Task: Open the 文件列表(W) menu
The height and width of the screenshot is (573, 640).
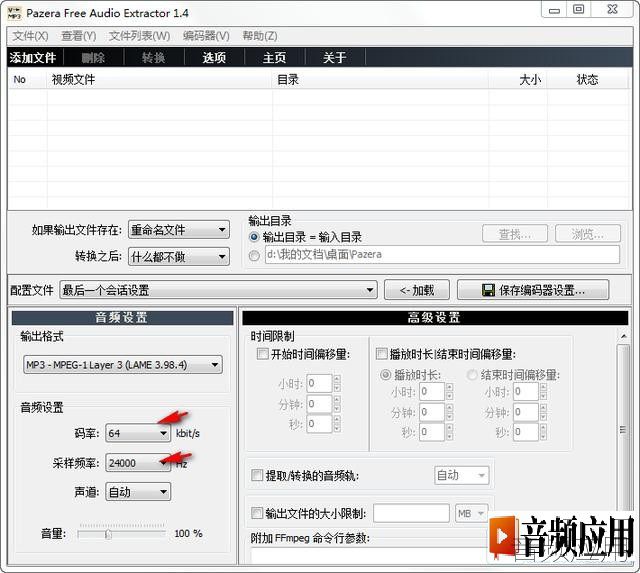Action: [139, 36]
